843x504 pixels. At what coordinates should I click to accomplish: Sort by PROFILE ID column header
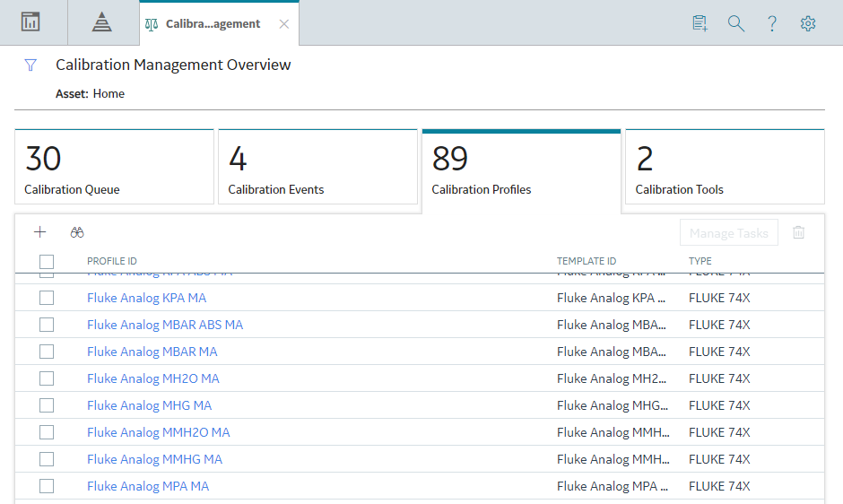tap(112, 261)
